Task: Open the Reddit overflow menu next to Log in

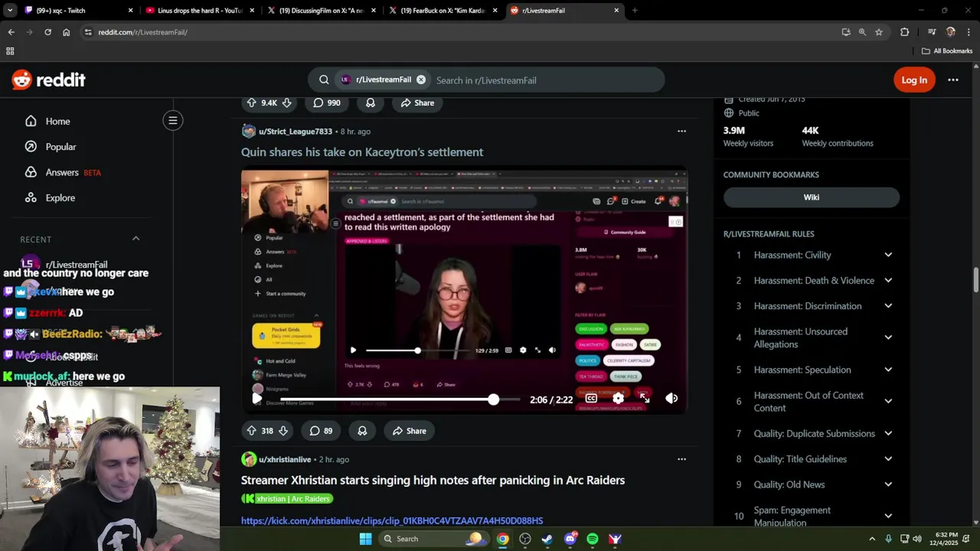Action: 953,80
